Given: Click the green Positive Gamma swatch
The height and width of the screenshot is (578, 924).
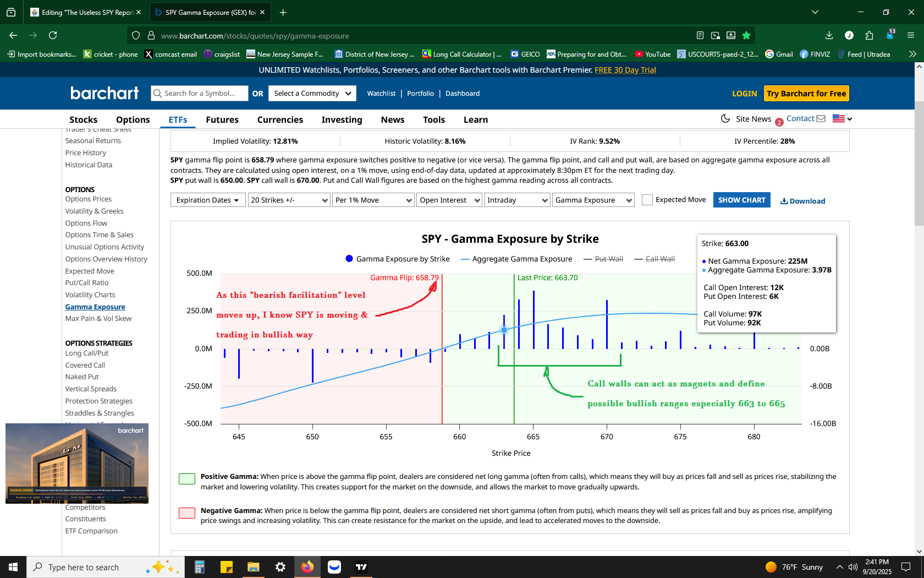Looking at the screenshot, I should coord(187,479).
